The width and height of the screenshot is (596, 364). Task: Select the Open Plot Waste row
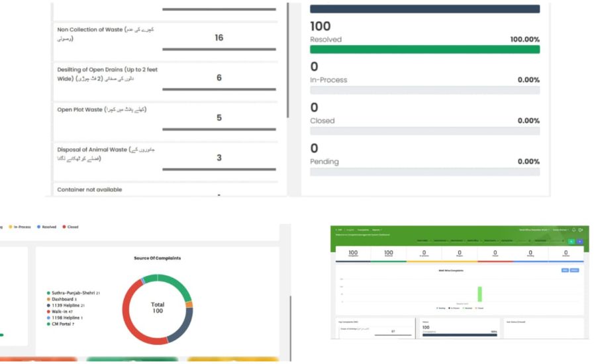[x=166, y=118]
